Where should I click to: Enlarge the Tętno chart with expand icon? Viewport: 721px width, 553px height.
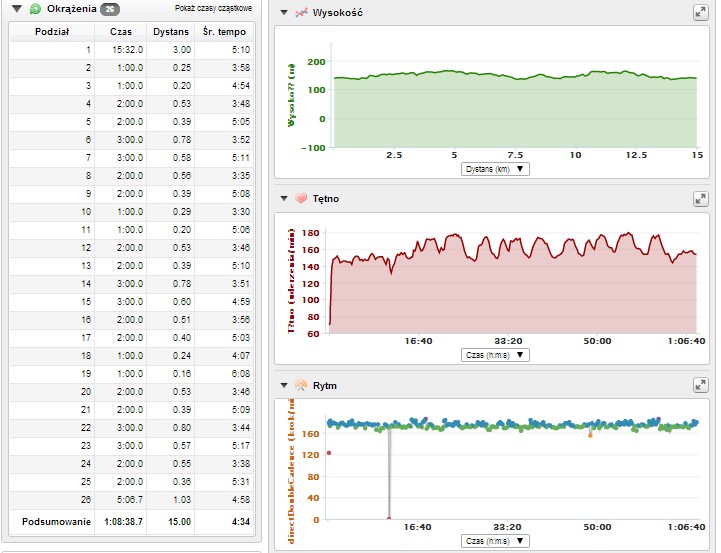point(700,199)
